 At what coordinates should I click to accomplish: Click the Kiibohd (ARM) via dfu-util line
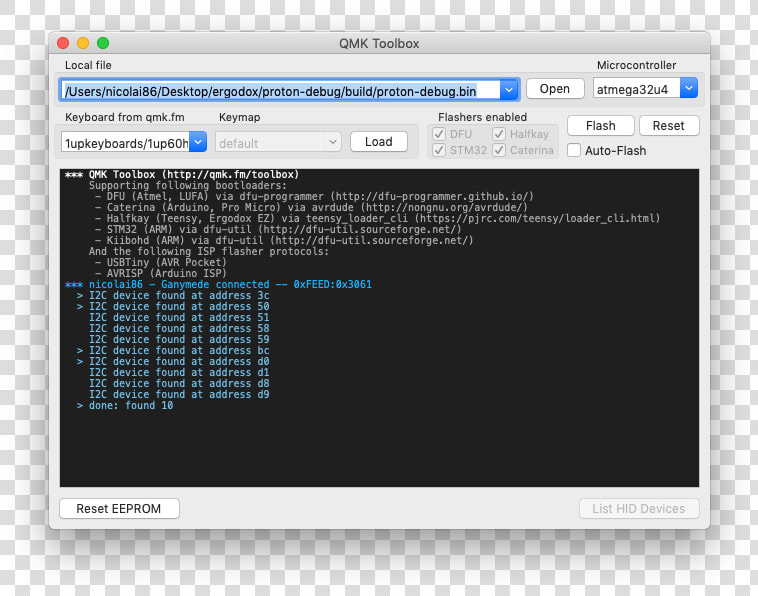pos(284,240)
